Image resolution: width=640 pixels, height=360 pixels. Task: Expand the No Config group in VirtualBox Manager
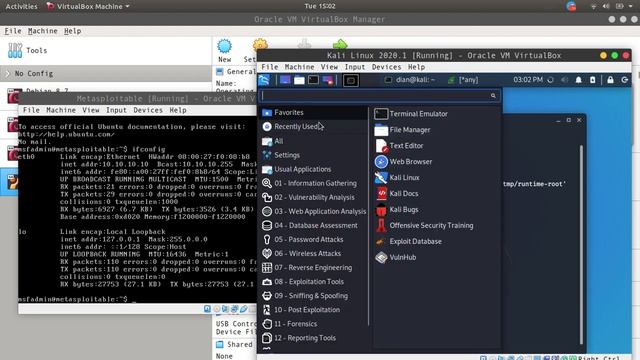pyautogui.click(x=7, y=73)
